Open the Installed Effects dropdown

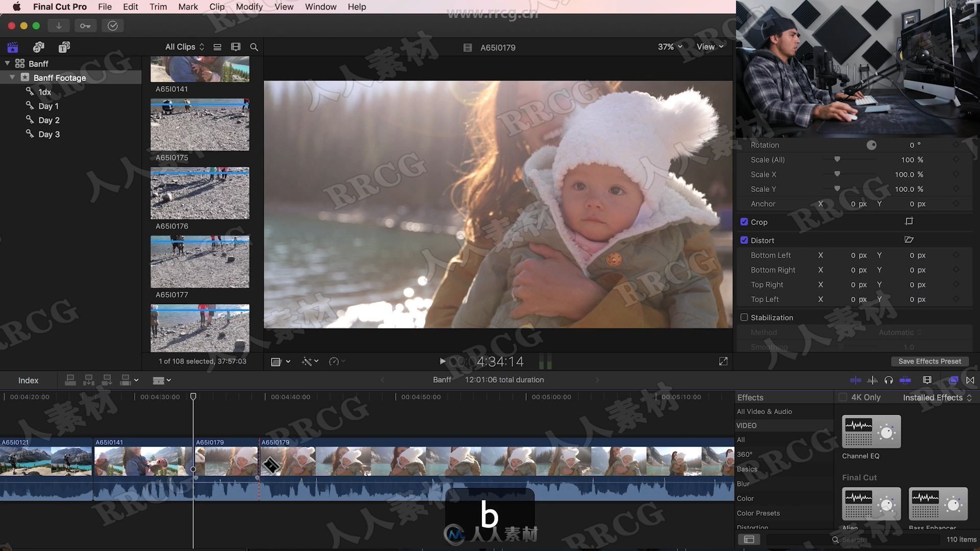coord(937,397)
